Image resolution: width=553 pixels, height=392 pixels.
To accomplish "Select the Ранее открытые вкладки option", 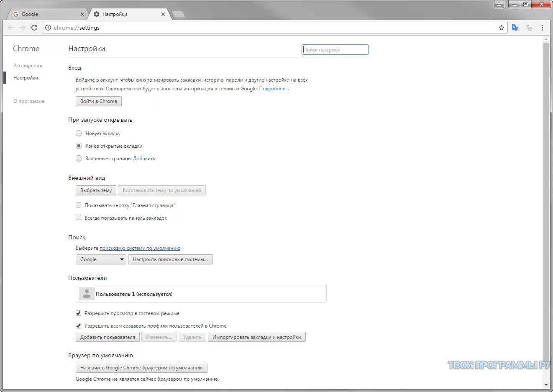I will click(79, 146).
